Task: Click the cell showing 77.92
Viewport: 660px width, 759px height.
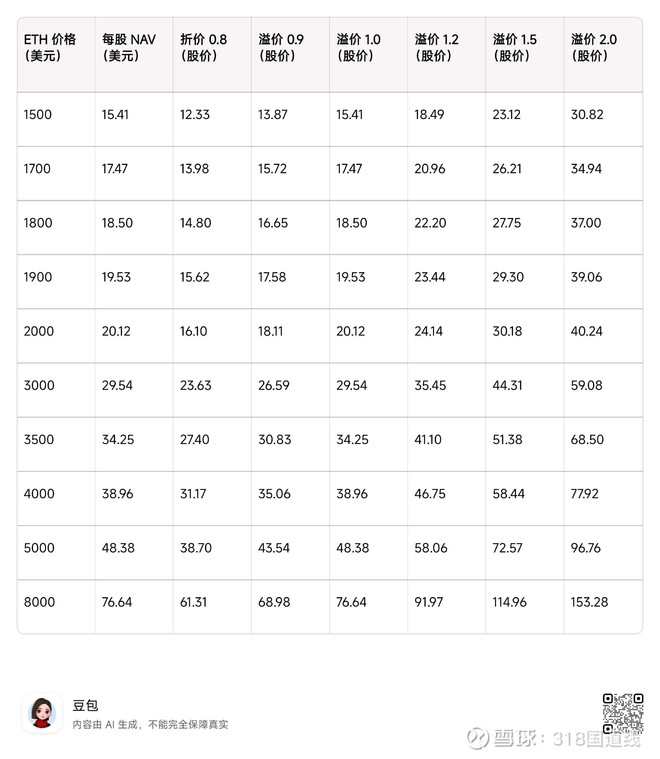Action: 586,494
